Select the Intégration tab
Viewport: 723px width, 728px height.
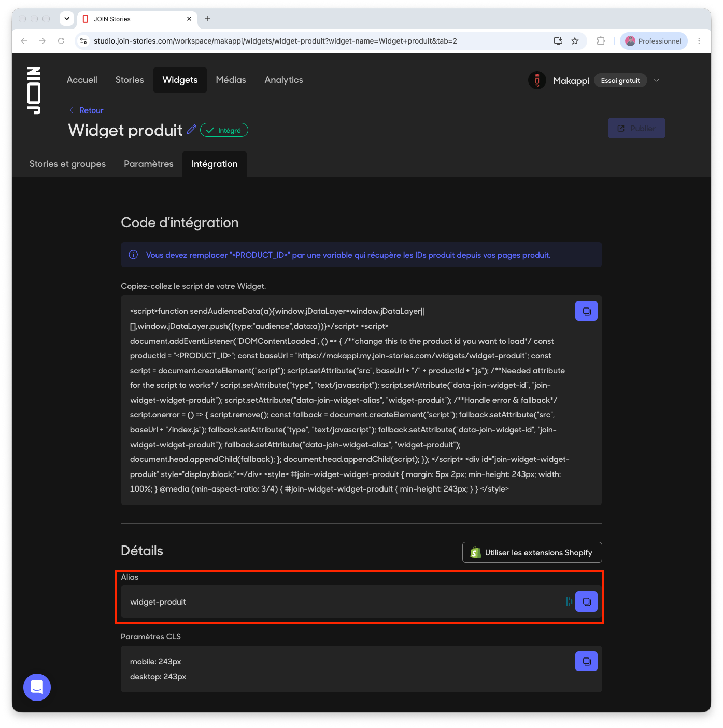(215, 164)
